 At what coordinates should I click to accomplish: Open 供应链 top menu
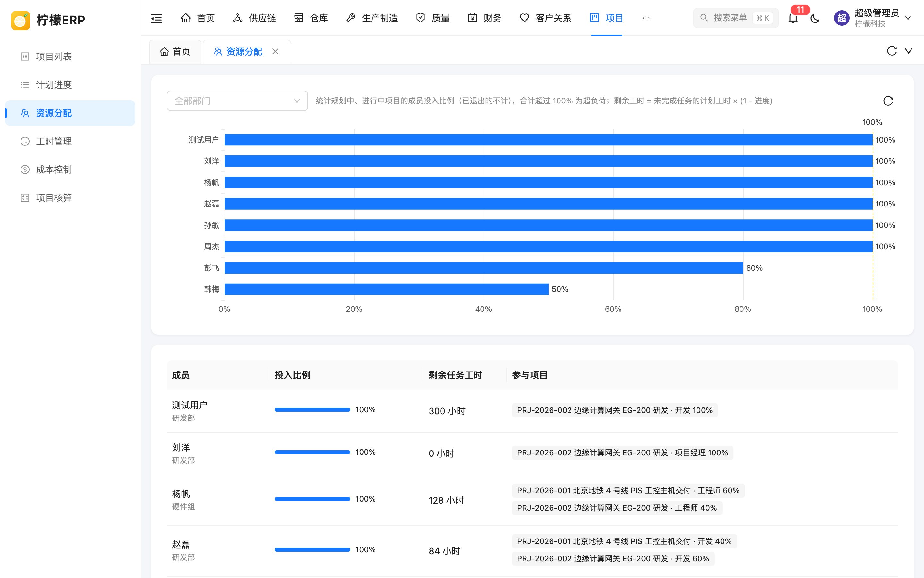point(254,18)
